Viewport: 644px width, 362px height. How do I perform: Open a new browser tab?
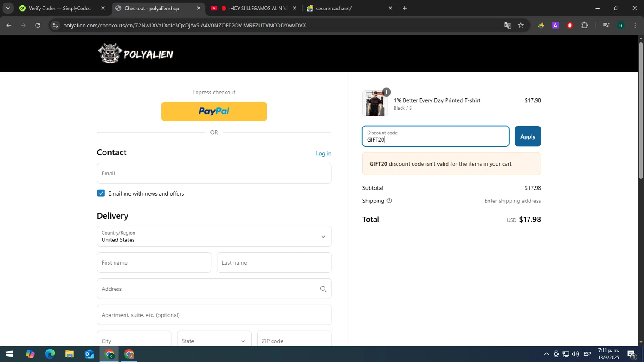click(404, 8)
